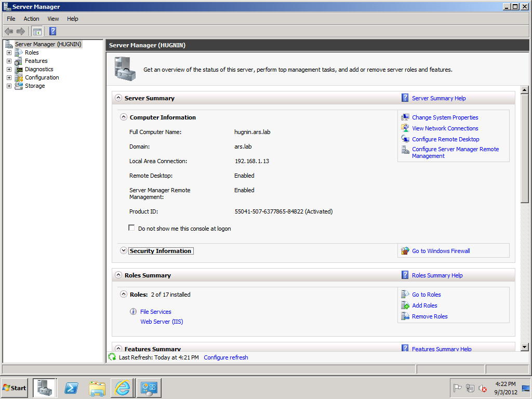
Task: Click the Go to Roles icon
Action: tap(405, 295)
